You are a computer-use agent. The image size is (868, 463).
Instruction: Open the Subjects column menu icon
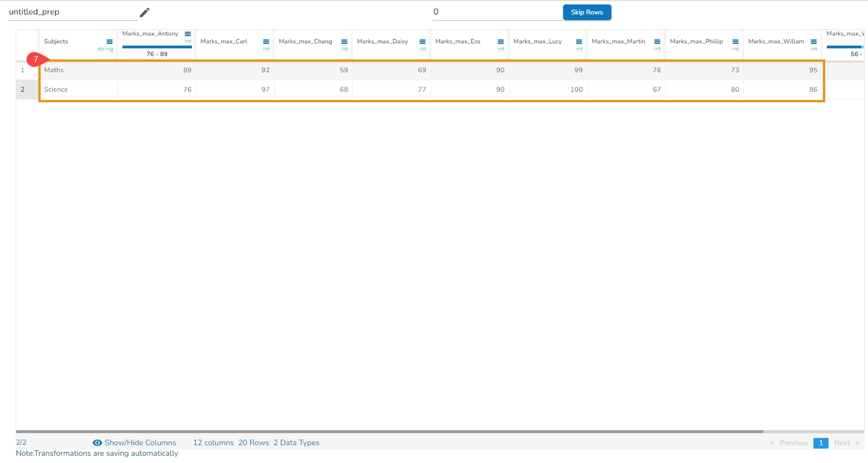pyautogui.click(x=110, y=42)
